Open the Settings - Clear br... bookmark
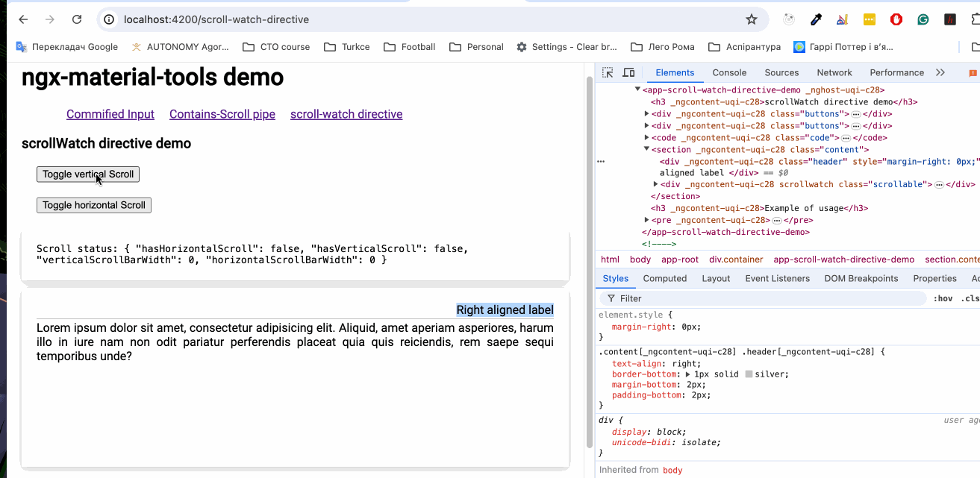Image resolution: width=980 pixels, height=478 pixels. [567, 46]
